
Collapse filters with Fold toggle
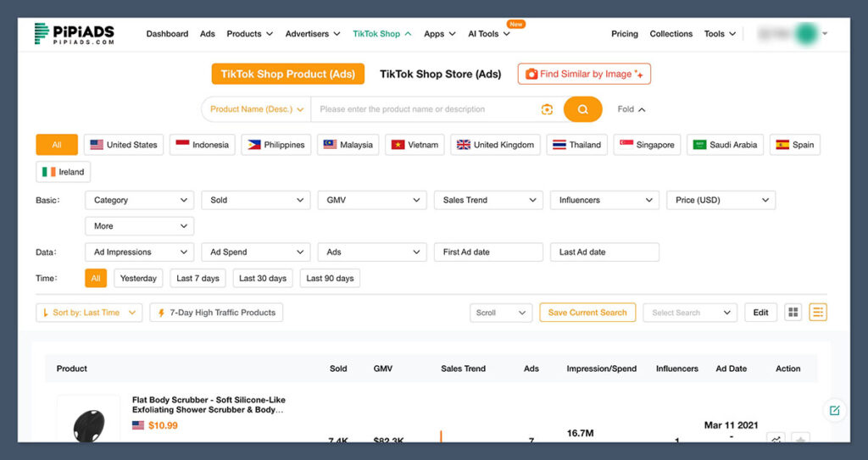pyautogui.click(x=631, y=109)
